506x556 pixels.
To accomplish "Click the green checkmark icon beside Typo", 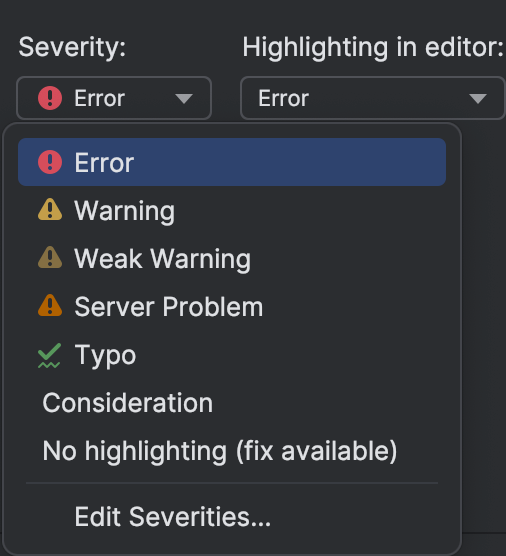I will tap(49, 356).
